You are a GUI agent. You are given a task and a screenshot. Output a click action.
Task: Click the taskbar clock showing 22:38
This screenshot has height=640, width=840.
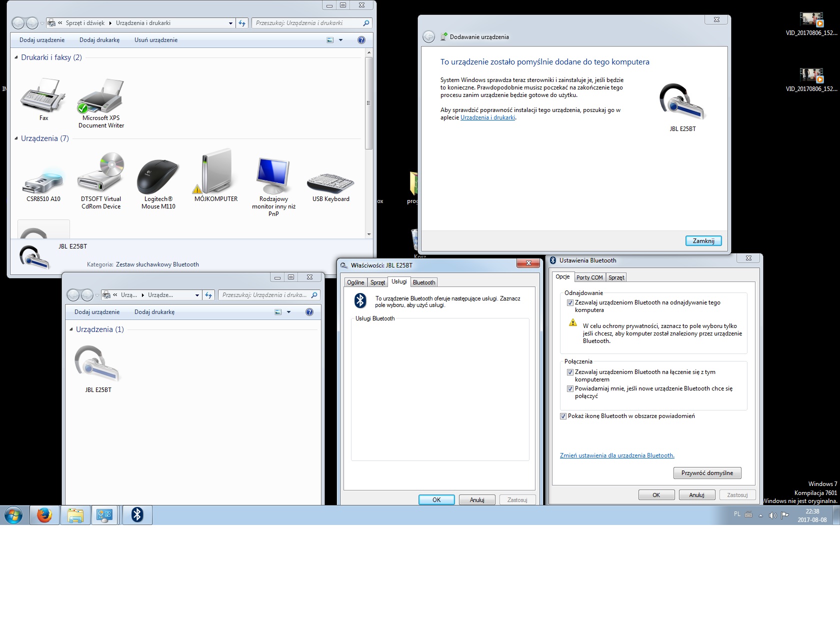pos(812,515)
